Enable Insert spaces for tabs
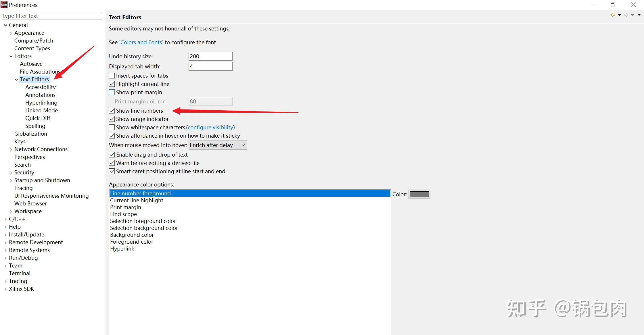 112,76
